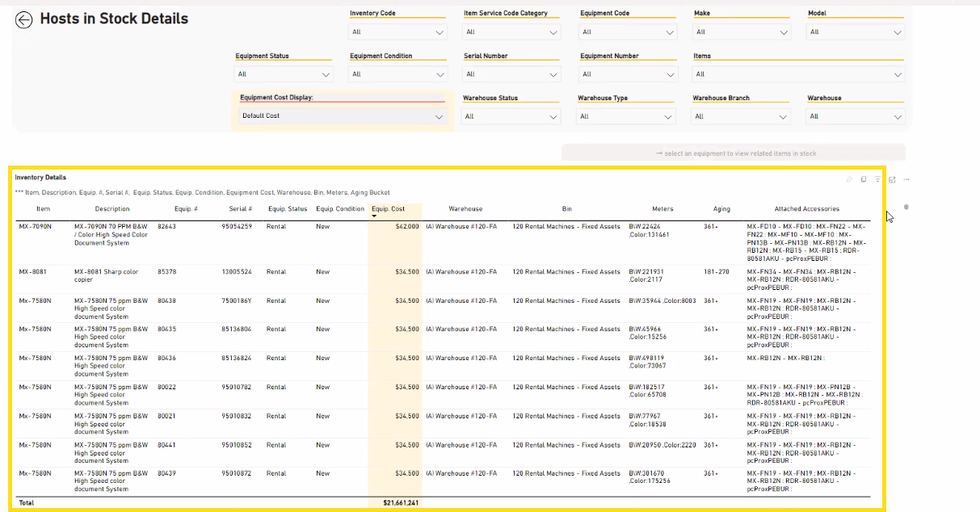This screenshot has height=512, width=980.
Task: Sort by the Description column header
Action: point(111,209)
